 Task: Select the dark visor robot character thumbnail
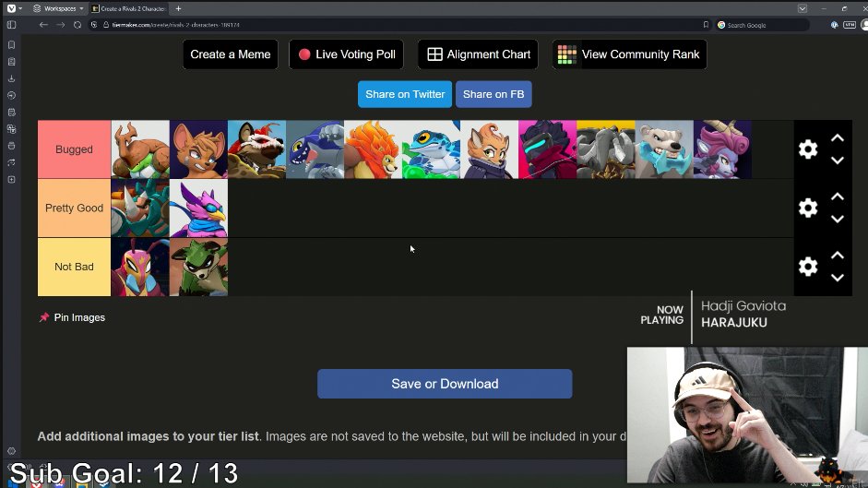pos(548,149)
